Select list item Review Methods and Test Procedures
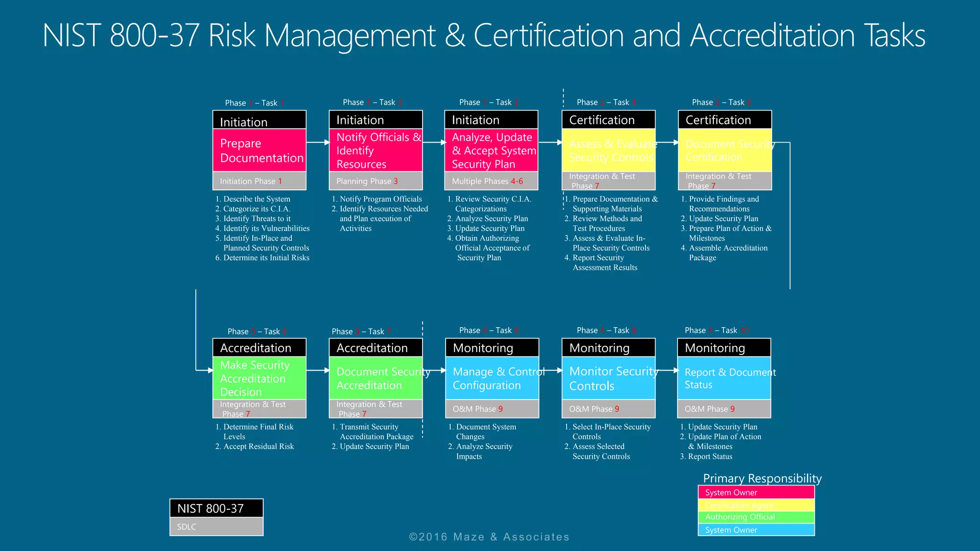 click(x=603, y=223)
